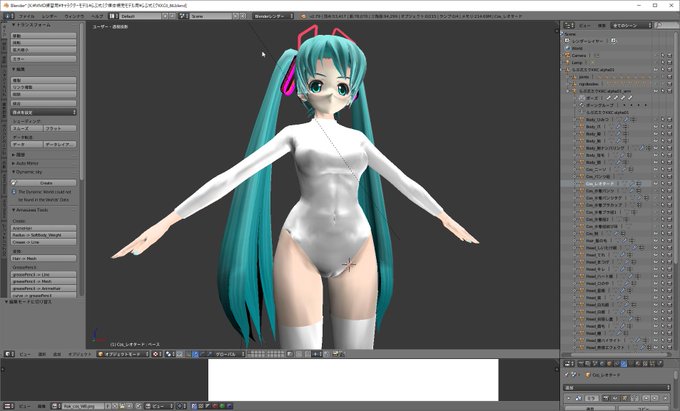Open the pivot point selector in 3D header
Screen dimensions: 680x411
(x=170, y=354)
